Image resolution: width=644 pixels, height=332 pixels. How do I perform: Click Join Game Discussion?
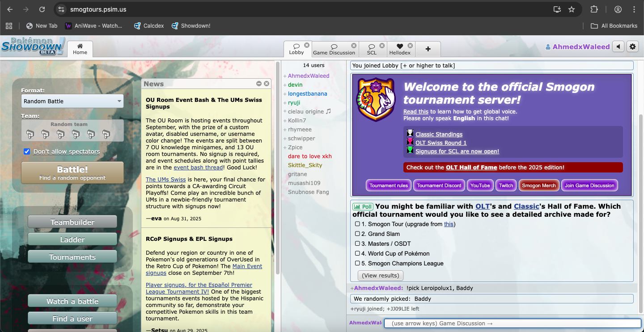589,185
